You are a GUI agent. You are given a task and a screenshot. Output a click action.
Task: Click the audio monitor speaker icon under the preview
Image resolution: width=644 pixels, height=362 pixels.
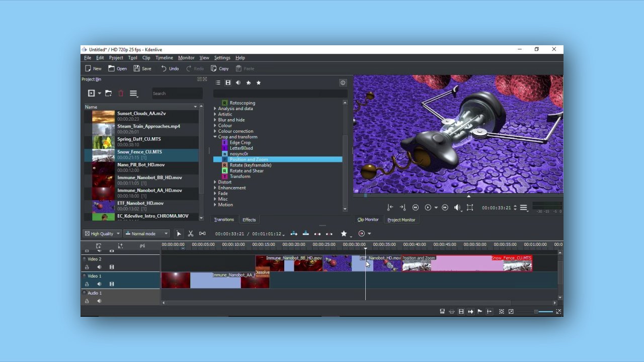coord(457,207)
